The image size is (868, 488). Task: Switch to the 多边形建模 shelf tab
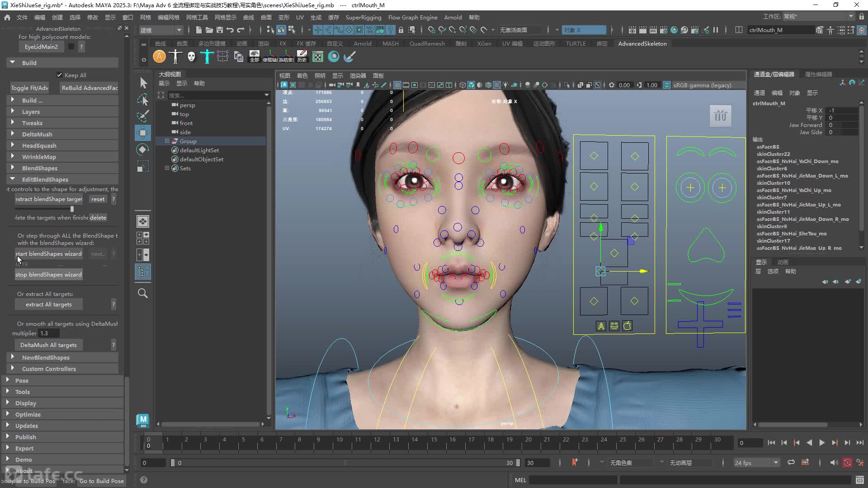pyautogui.click(x=212, y=43)
